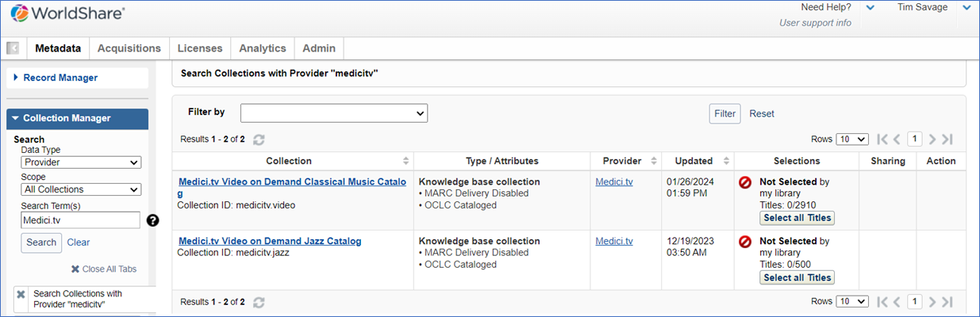Viewport: 980px width, 317px height.
Task: Open the Data Type dropdown showing Provider
Action: point(81,162)
